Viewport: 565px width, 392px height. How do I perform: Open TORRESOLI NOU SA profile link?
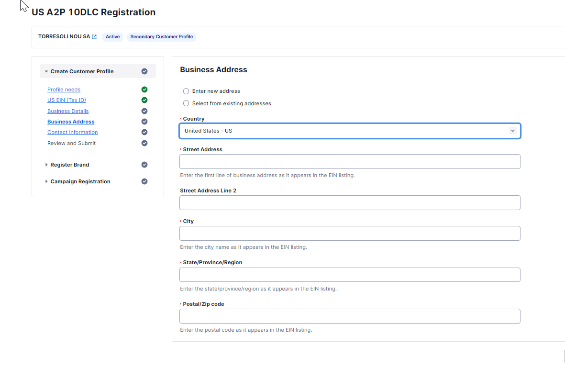(64, 36)
